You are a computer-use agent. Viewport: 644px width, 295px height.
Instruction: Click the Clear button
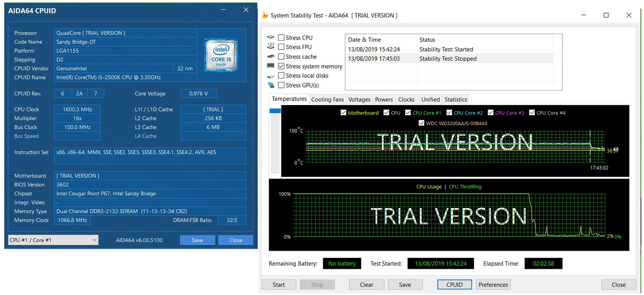click(367, 284)
